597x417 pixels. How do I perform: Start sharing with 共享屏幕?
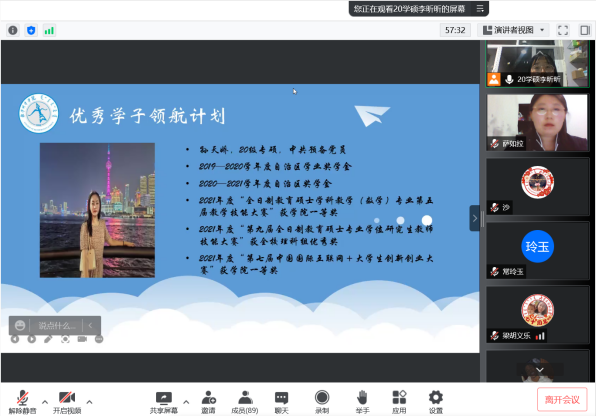point(164,402)
